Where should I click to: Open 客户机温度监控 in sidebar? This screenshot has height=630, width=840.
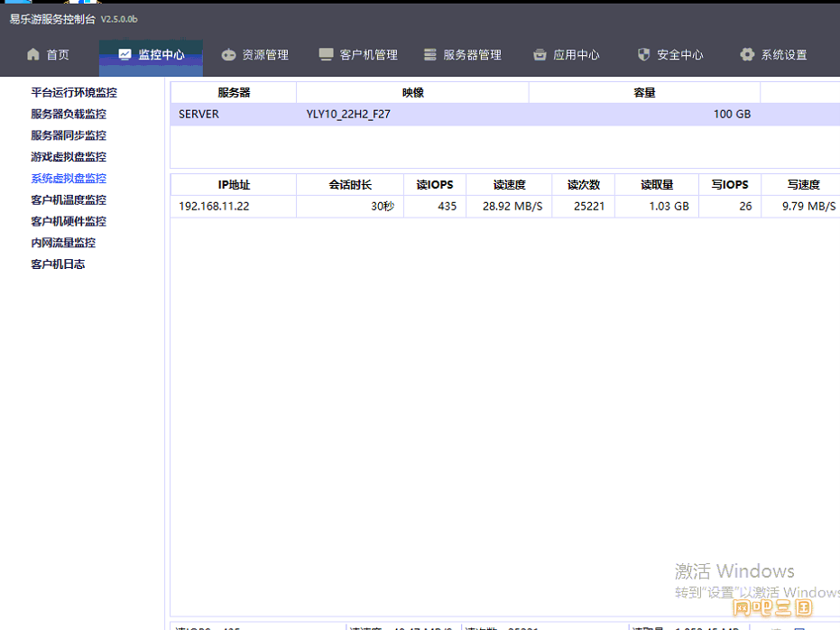click(x=69, y=199)
